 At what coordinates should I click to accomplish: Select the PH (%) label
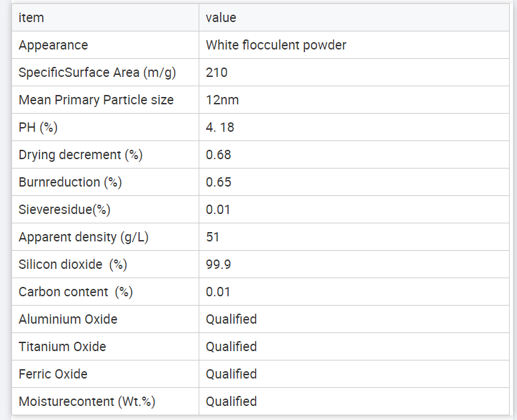pos(38,127)
